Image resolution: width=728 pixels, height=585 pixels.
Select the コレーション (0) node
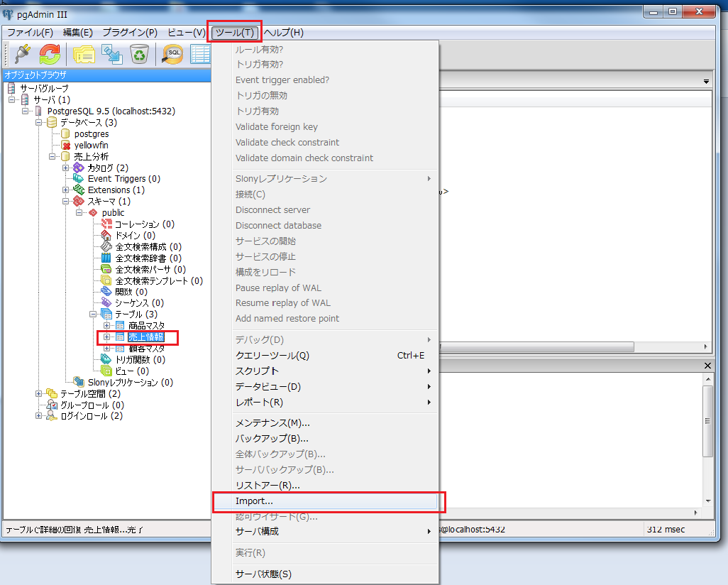tap(144, 224)
